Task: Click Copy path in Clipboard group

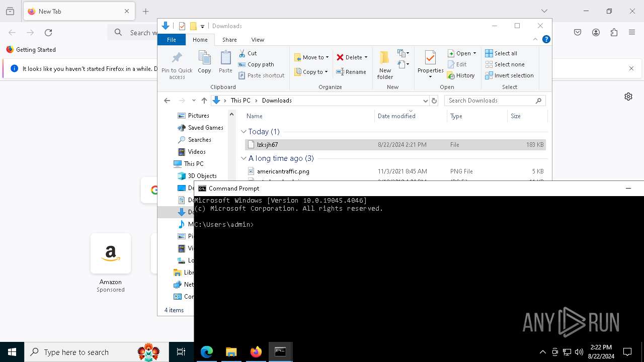Action: pos(256,64)
